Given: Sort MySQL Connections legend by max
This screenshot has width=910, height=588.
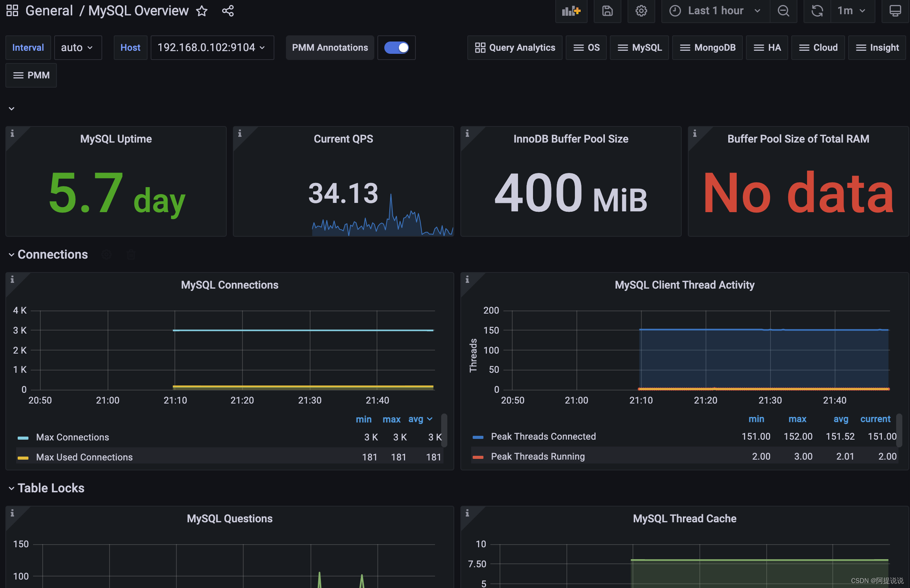Looking at the screenshot, I should 391,419.
